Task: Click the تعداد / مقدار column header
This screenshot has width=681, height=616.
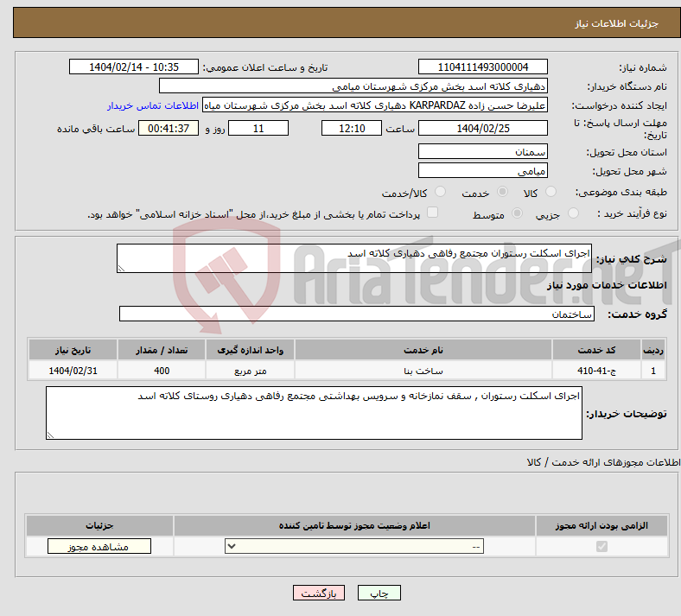Action: click(162, 350)
